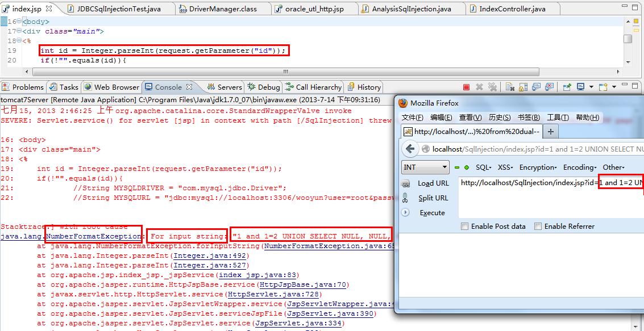Open the INT dropdown in HackBar
The width and height of the screenshot is (644, 331).
point(425,167)
